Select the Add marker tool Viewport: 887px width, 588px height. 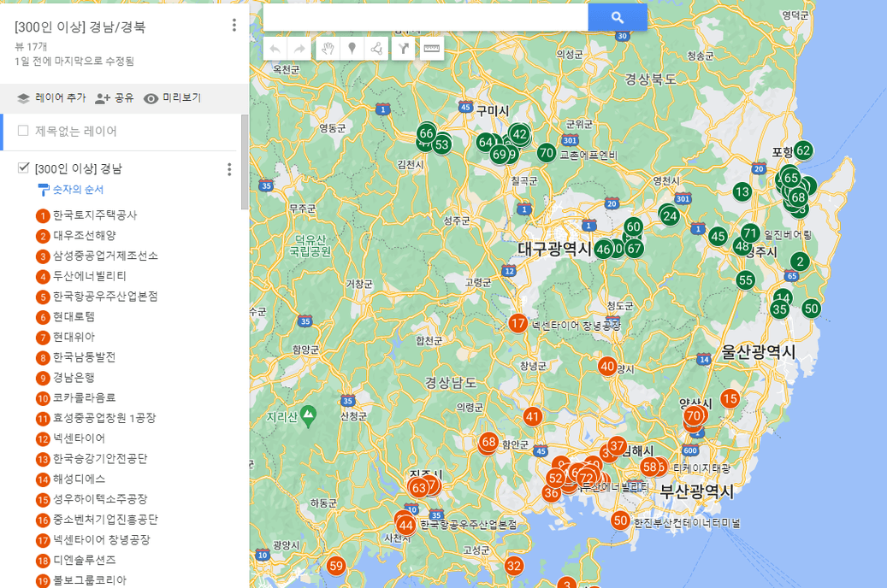(352, 49)
